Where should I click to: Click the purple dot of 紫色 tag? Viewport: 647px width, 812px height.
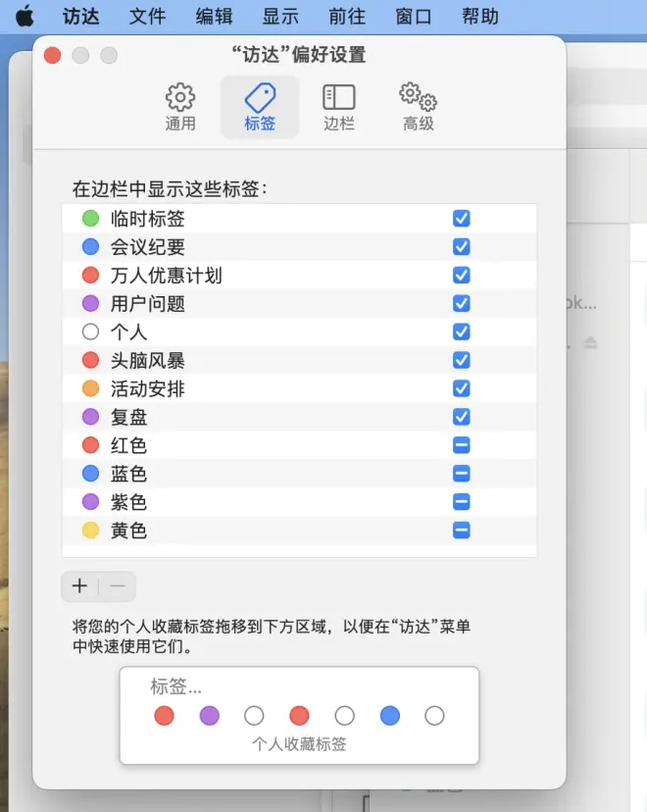click(x=90, y=502)
